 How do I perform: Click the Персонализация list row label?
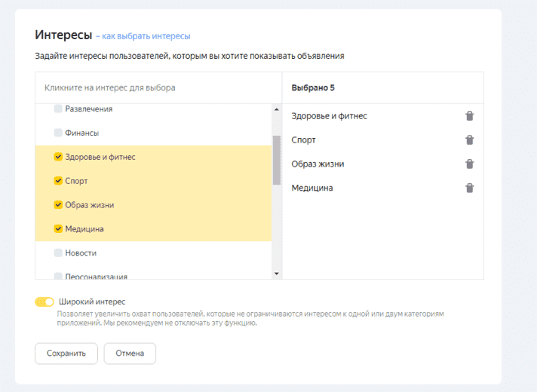(x=97, y=276)
